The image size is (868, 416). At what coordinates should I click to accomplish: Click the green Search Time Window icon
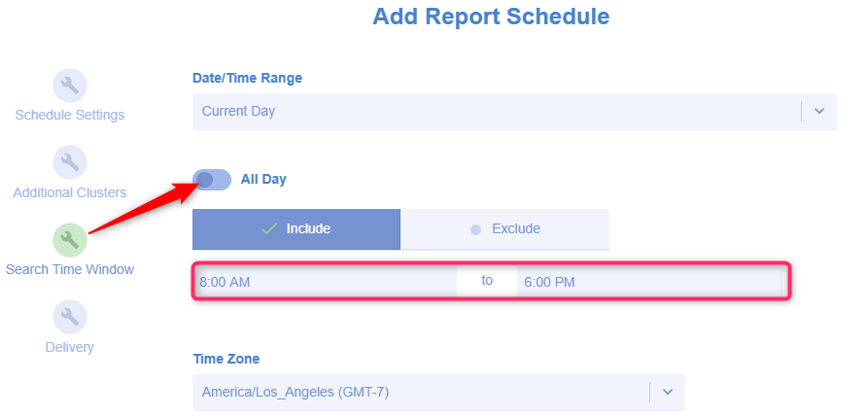70,239
